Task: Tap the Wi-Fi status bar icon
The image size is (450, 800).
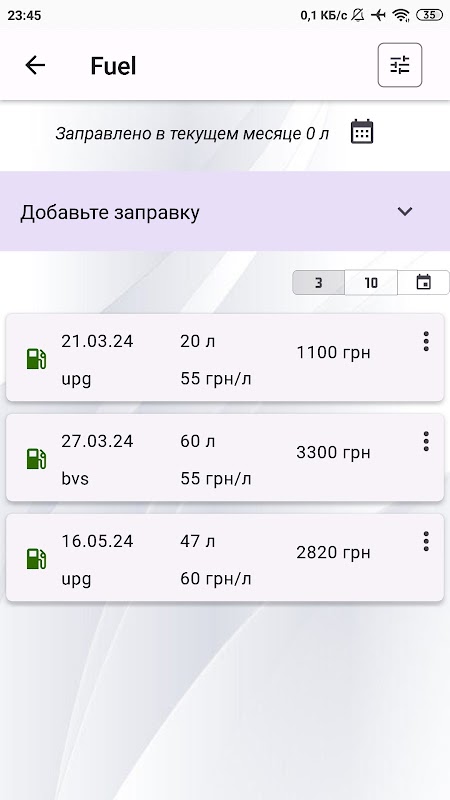Action: [402, 15]
